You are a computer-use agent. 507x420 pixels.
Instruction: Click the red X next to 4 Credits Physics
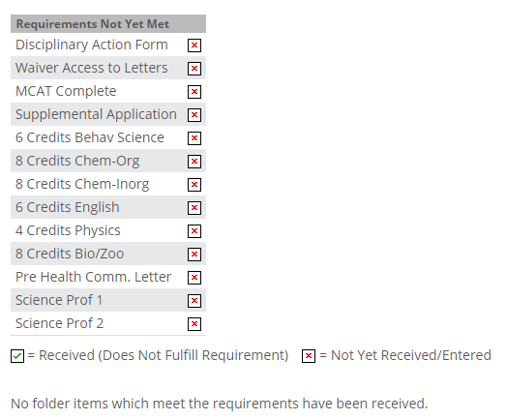point(194,231)
